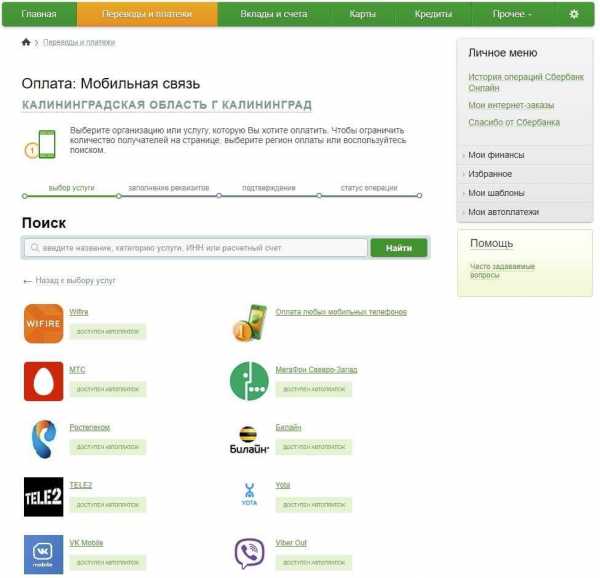The image size is (600, 578).
Task: Choose the Yota operator icon
Action: tap(249, 494)
